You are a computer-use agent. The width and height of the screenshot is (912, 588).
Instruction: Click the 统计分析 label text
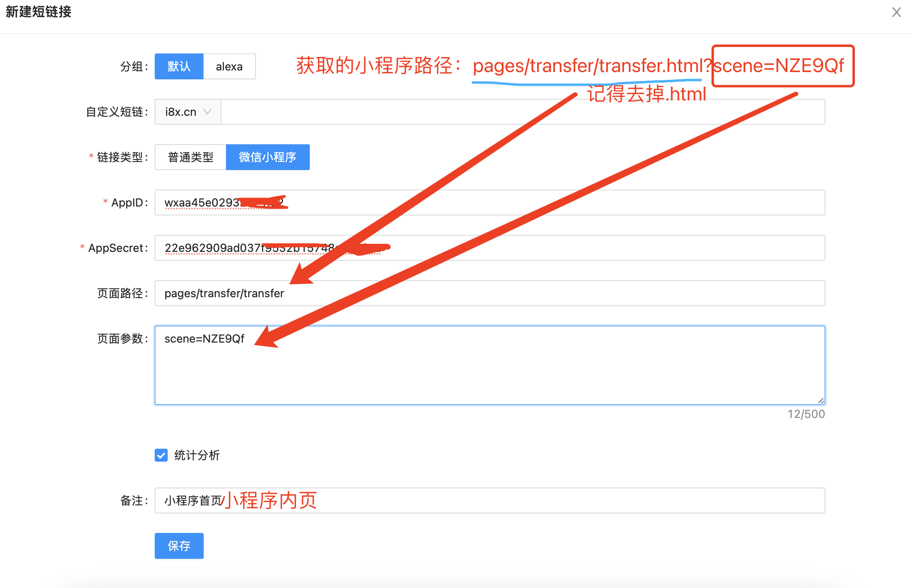coord(197,455)
